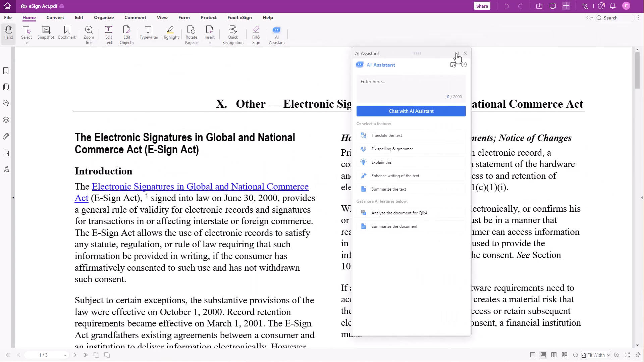Open the help question mark in title bar
Image resolution: width=644 pixels, height=362 pixels.
(x=601, y=6)
